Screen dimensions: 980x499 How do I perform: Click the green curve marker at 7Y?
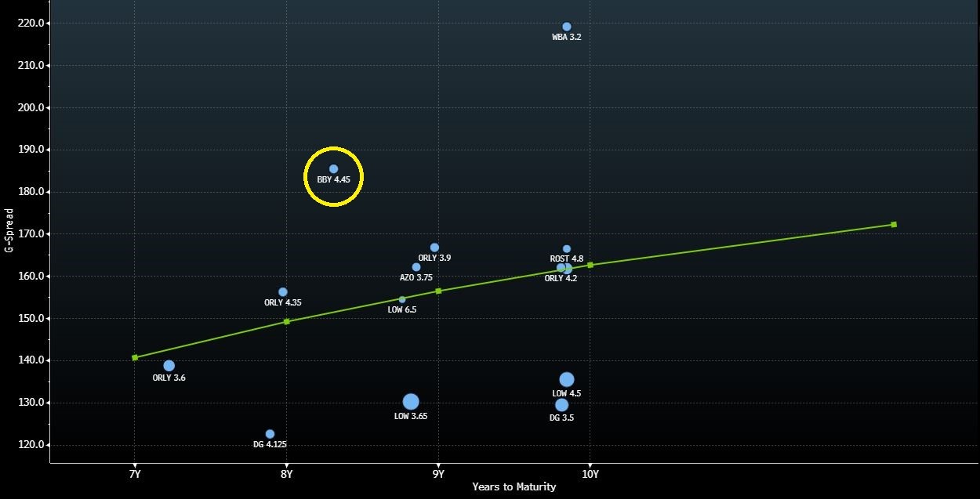click(x=135, y=357)
